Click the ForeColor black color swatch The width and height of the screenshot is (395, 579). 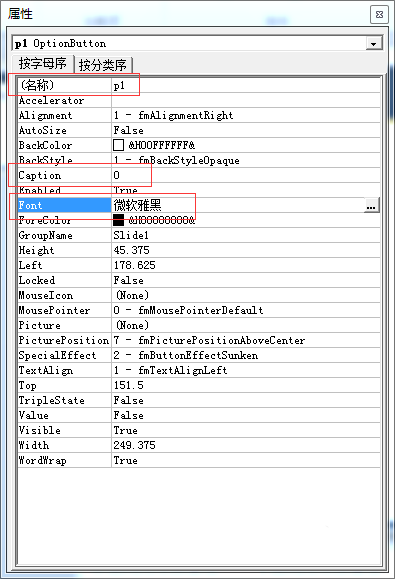pyautogui.click(x=118, y=220)
